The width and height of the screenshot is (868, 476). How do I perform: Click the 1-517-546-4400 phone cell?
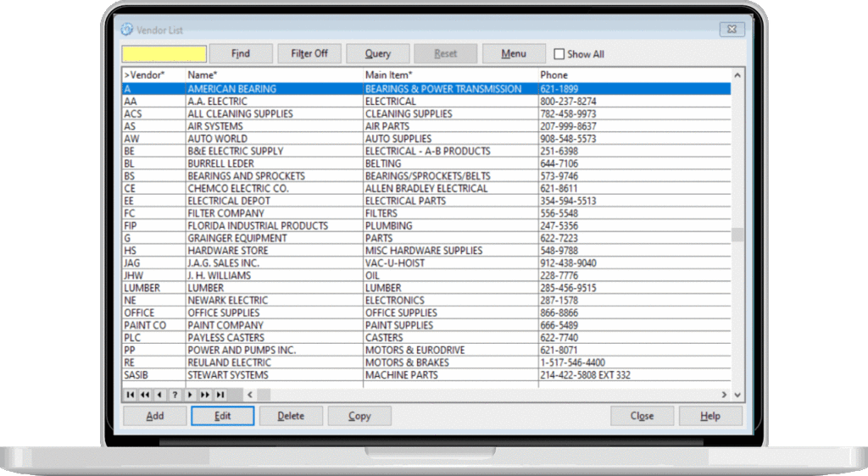634,363
